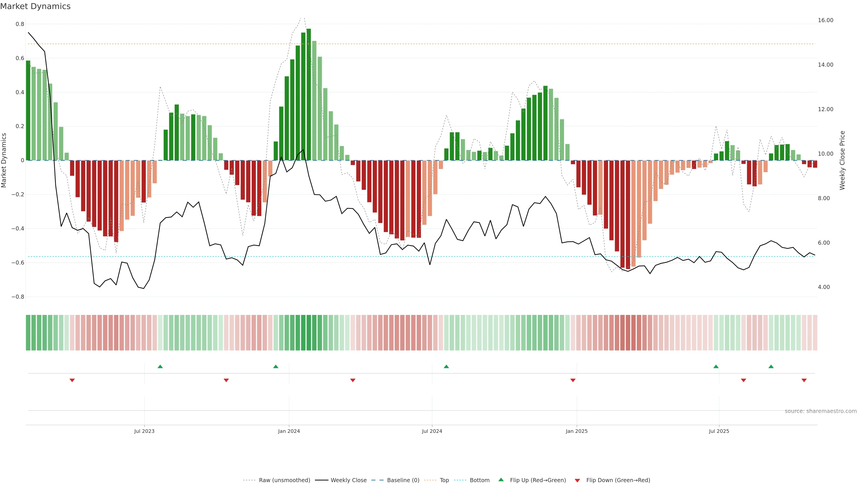Click the green triangle icon in the legend
Screen dimensions: 868x488
coord(501,480)
